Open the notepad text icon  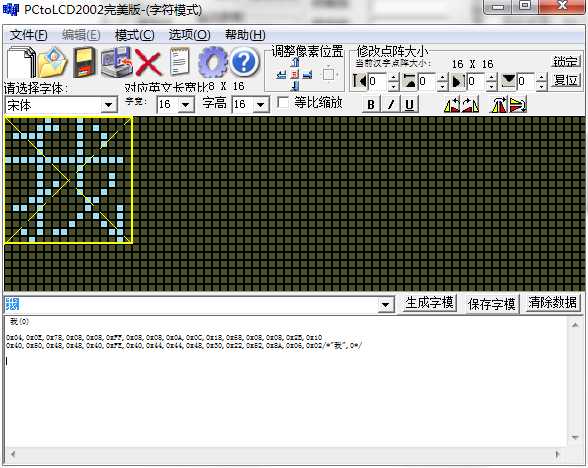(x=180, y=62)
